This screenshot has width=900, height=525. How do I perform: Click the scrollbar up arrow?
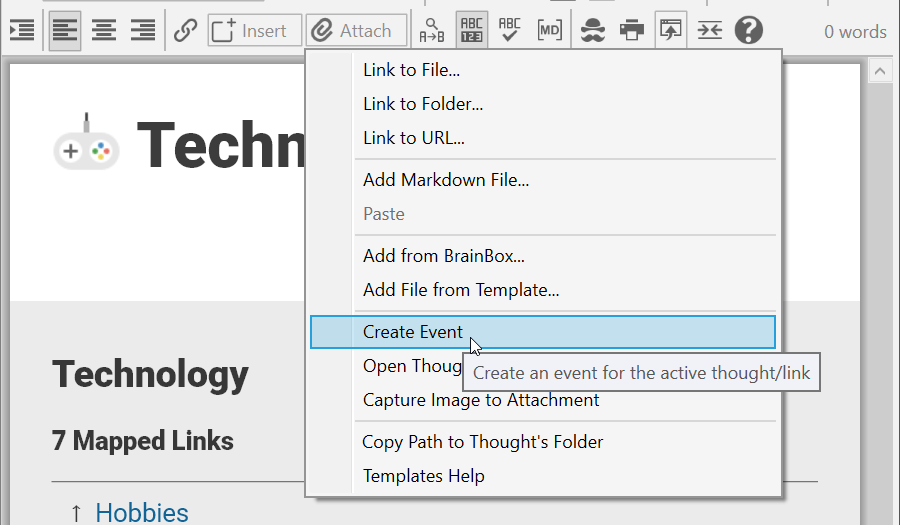point(880,71)
